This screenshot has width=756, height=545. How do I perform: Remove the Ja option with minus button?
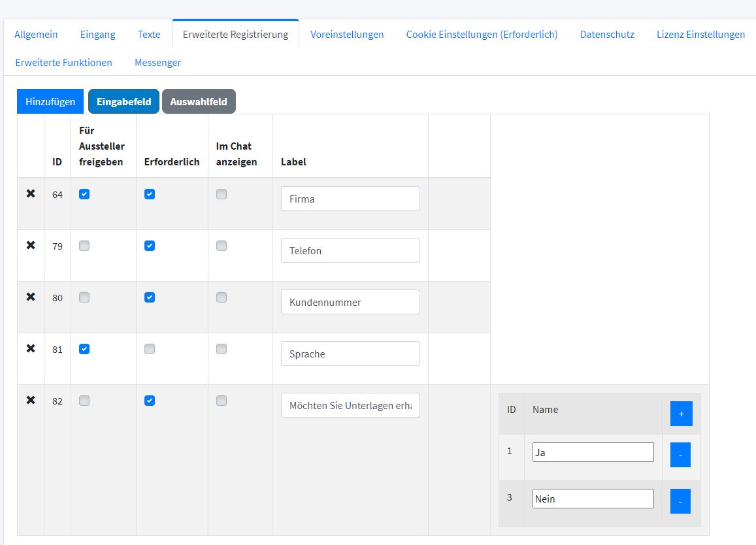click(x=680, y=455)
